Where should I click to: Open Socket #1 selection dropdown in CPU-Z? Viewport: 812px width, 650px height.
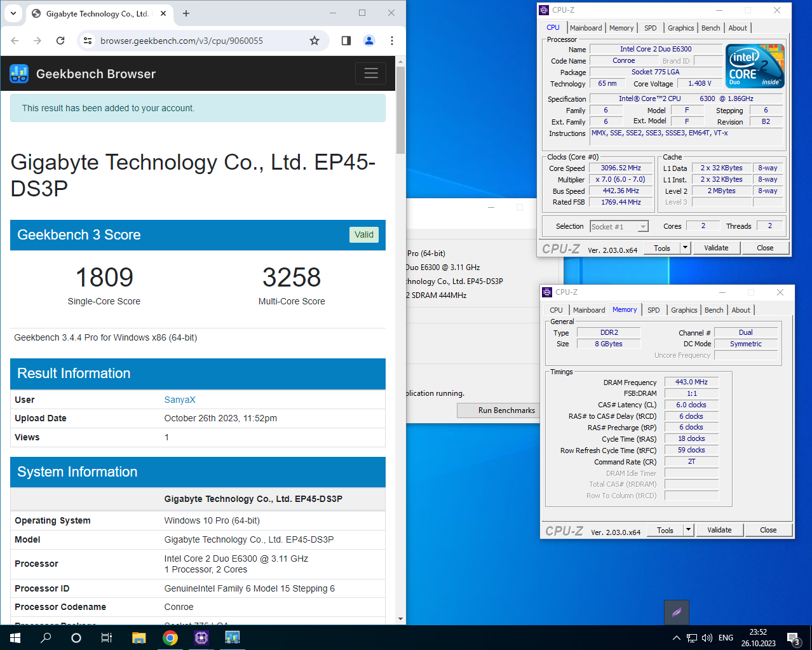click(x=619, y=227)
